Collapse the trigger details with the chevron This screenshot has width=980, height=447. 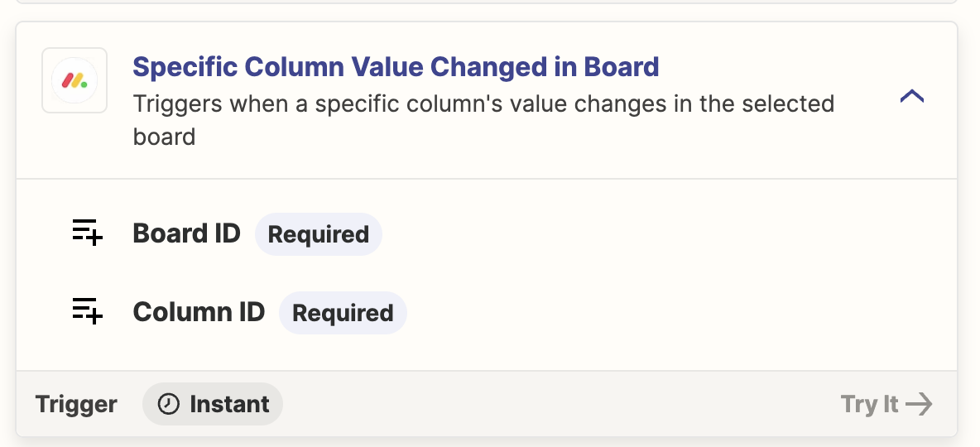coord(911,97)
